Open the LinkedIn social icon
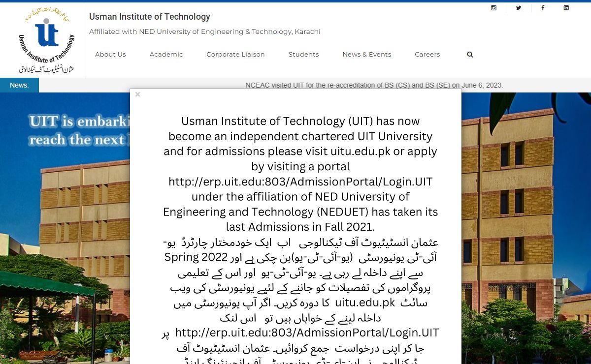Viewport: 591px width, 364px height. (566, 8)
